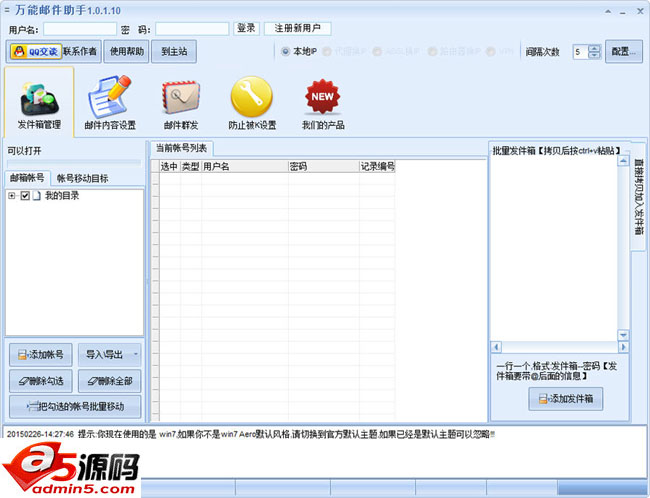Click the 添加发件箱 save button

pos(565,399)
